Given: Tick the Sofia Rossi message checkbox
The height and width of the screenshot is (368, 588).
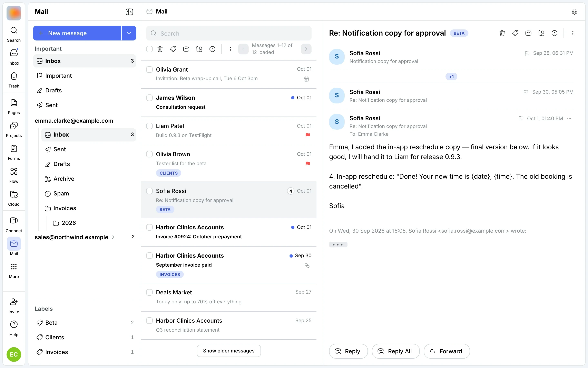Looking at the screenshot, I should [x=149, y=191].
